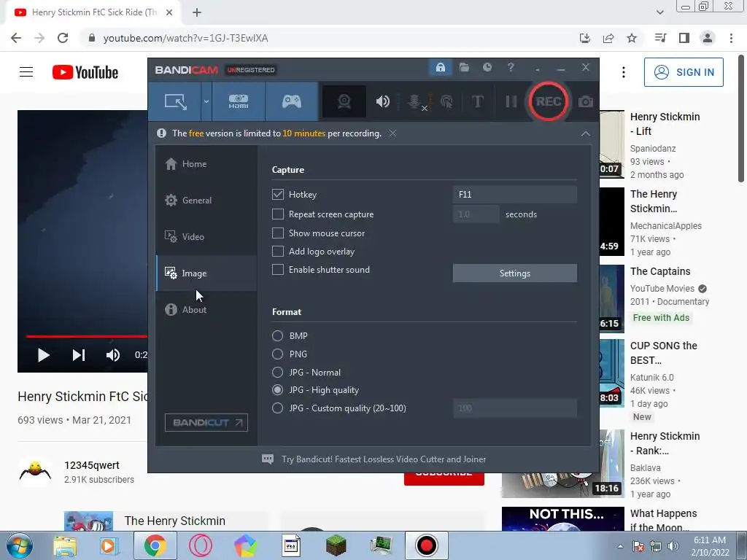Screen dimensions: 747x560
Task: Toggle microphone icon in Bandicam toolbar
Action: 415,101
